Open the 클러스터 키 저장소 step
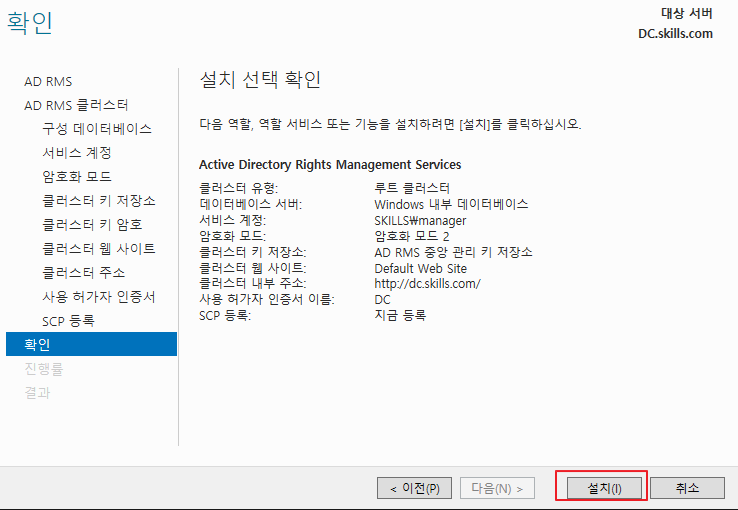Image resolution: width=738 pixels, height=510 pixels. (99, 201)
